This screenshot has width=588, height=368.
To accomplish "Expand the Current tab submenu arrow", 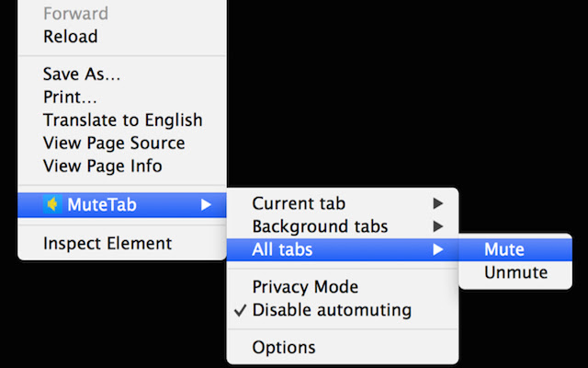I will click(438, 203).
